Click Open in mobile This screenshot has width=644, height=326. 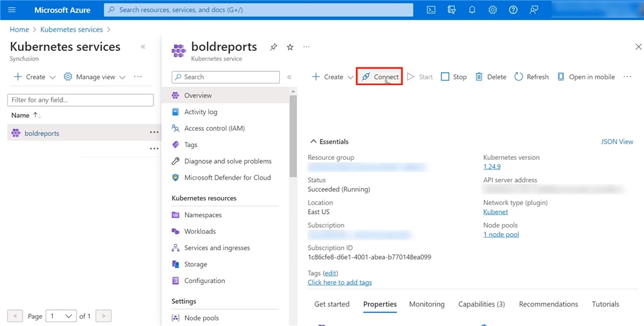586,77
